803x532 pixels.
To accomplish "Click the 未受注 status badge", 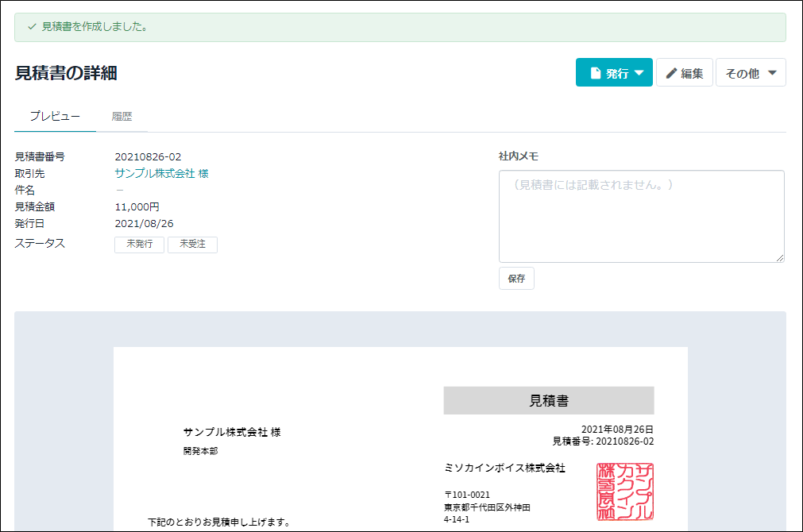I will coord(192,245).
